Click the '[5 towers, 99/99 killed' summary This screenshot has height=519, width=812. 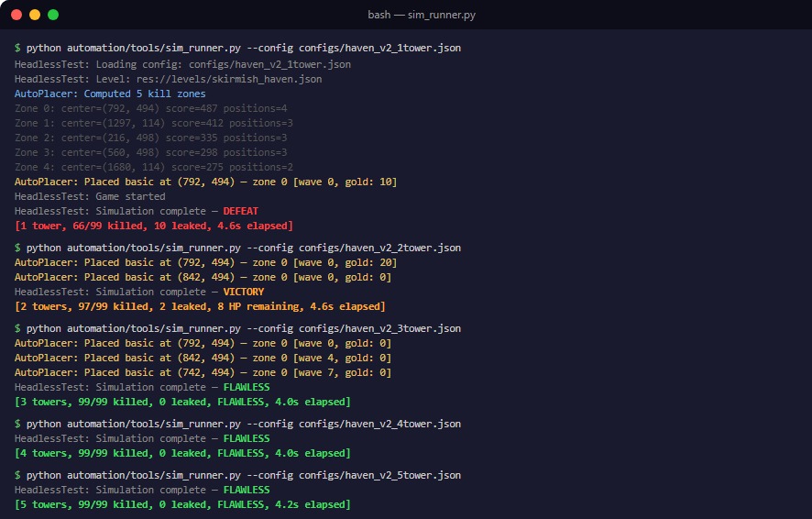[x=182, y=504]
